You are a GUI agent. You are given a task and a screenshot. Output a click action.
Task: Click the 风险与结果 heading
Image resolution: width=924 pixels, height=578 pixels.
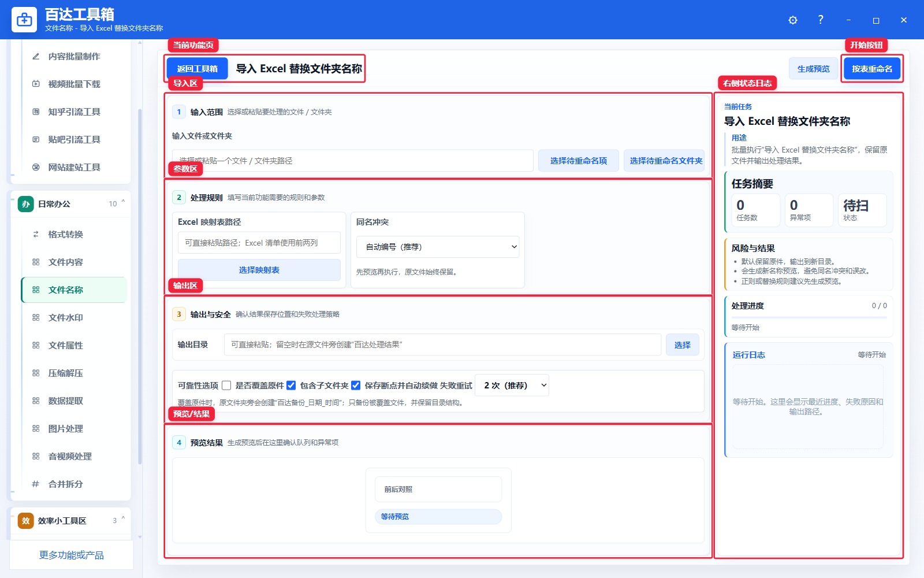click(753, 249)
